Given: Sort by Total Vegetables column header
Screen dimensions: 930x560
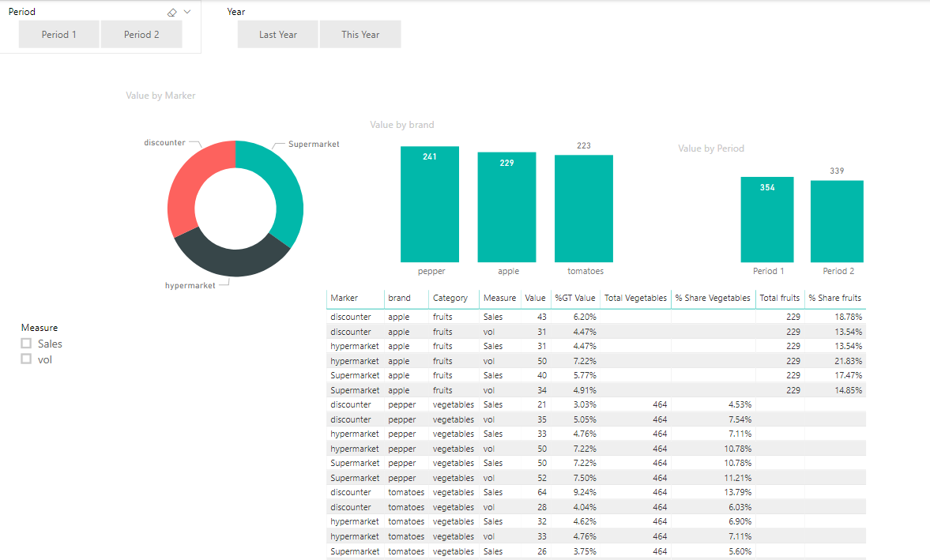Looking at the screenshot, I should (635, 298).
